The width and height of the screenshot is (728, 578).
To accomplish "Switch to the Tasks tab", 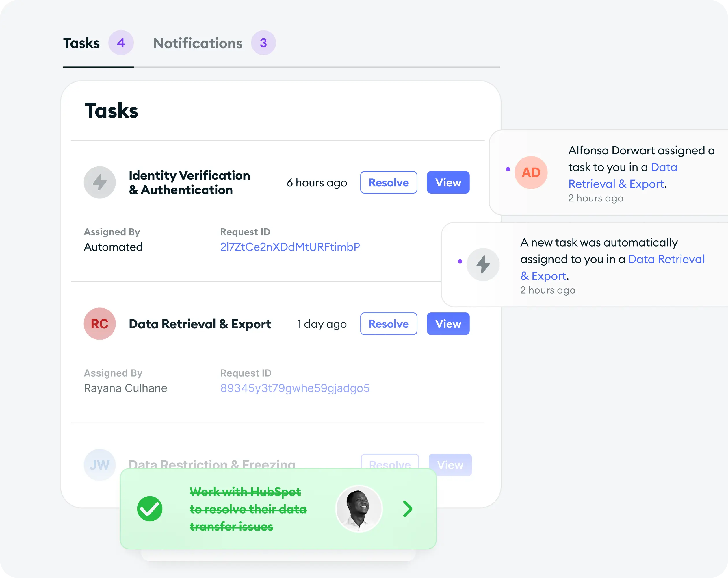I will click(x=81, y=43).
